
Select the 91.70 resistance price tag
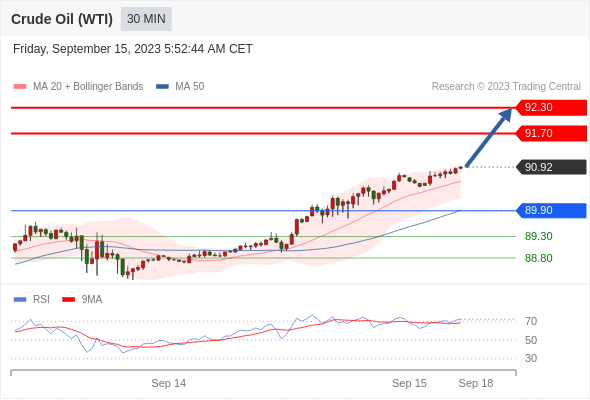click(x=551, y=133)
